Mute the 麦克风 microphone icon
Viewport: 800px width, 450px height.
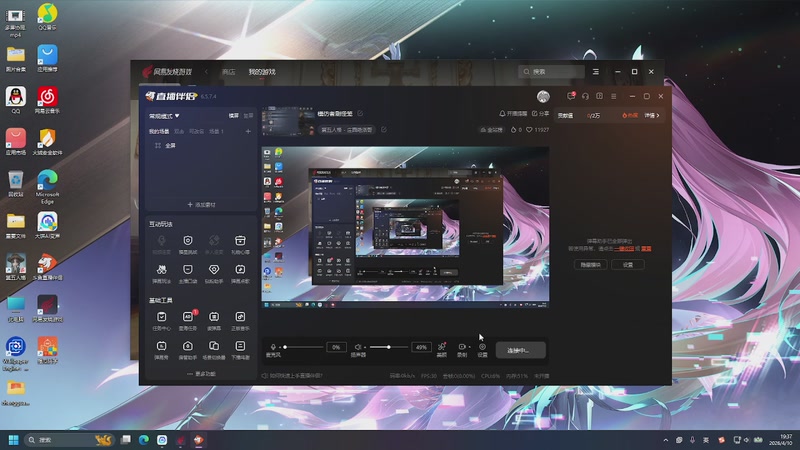click(273, 347)
